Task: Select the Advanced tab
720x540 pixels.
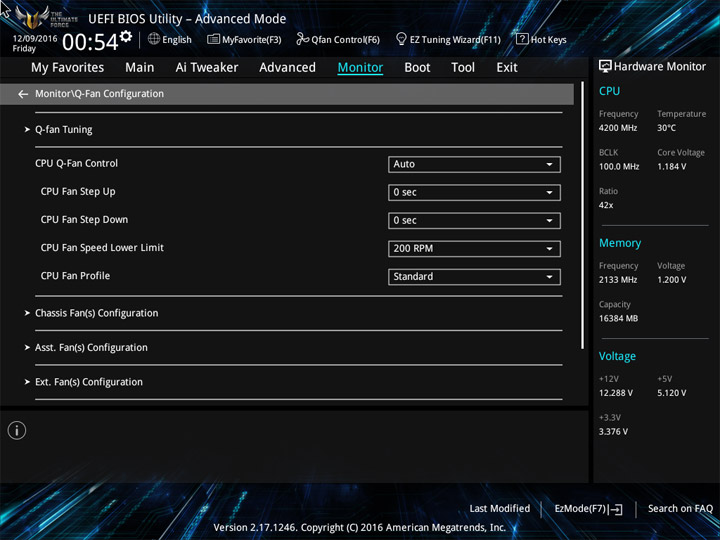Action: 287,68
